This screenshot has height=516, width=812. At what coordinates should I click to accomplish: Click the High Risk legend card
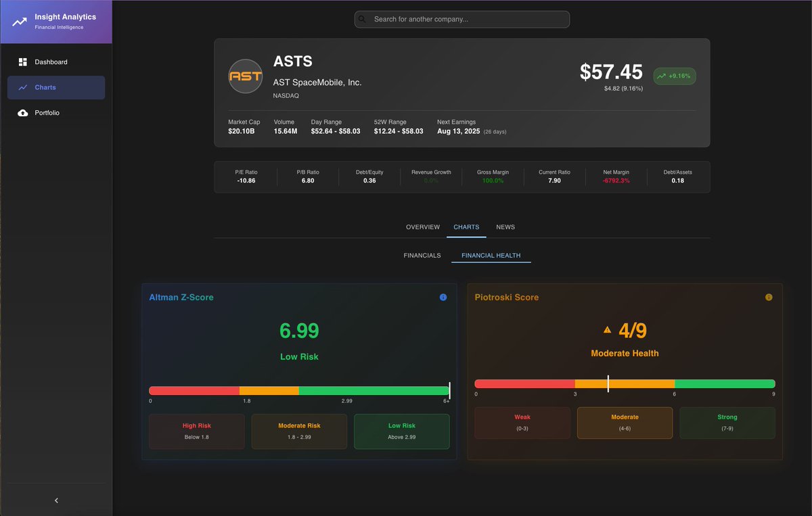point(197,431)
